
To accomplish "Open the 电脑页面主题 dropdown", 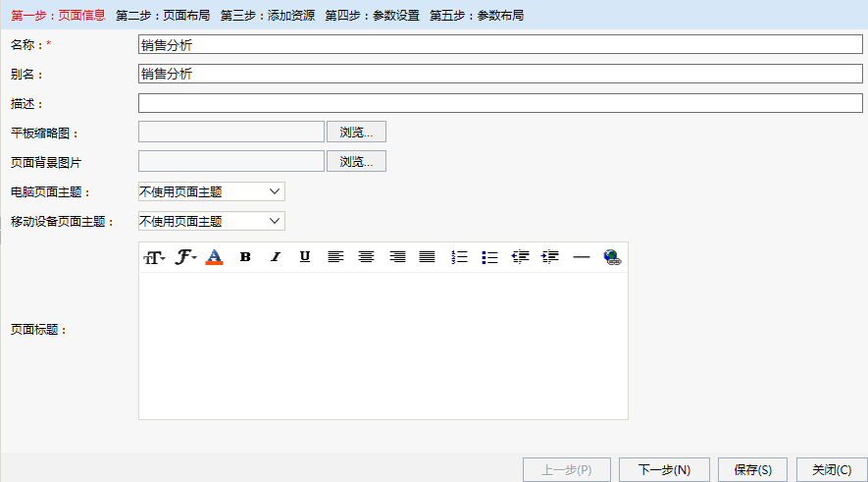I will point(212,191).
